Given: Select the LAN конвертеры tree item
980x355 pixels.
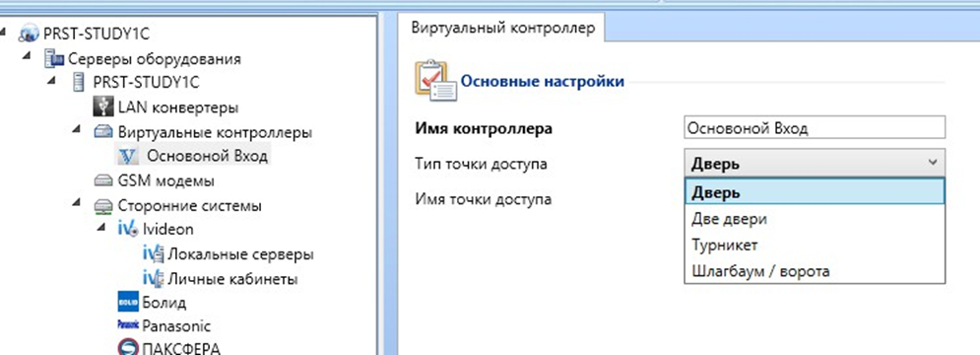Looking at the screenshot, I should (178, 107).
